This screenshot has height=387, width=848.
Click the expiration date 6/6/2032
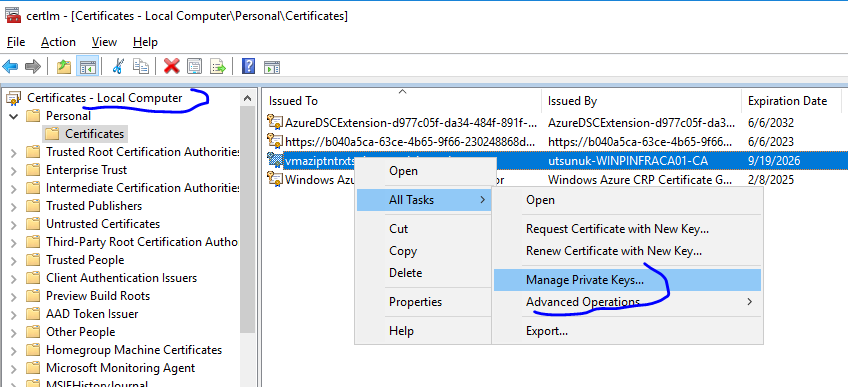(771, 122)
